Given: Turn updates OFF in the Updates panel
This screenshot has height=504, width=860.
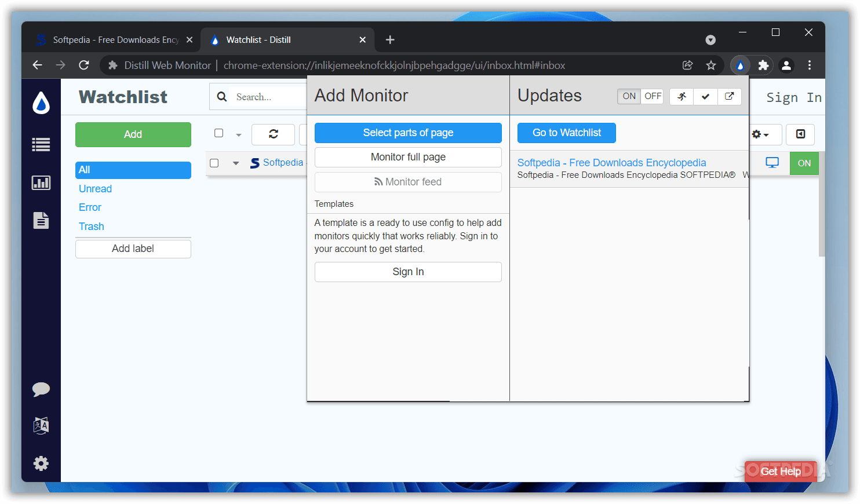Looking at the screenshot, I should tap(653, 96).
